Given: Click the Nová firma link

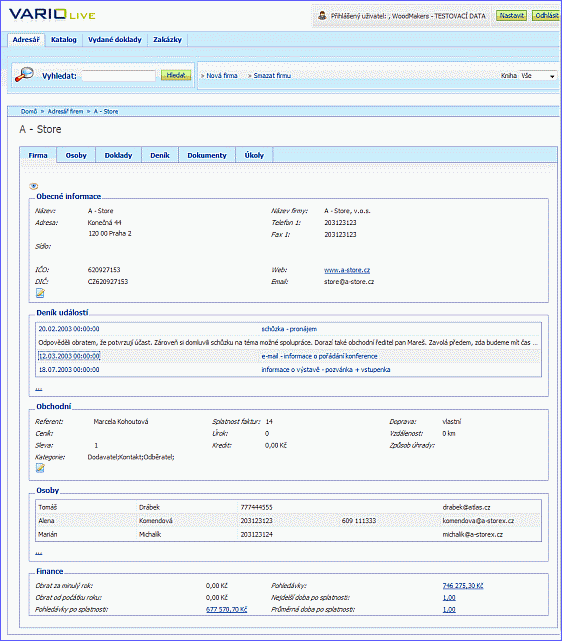Looking at the screenshot, I should click(x=222, y=76).
